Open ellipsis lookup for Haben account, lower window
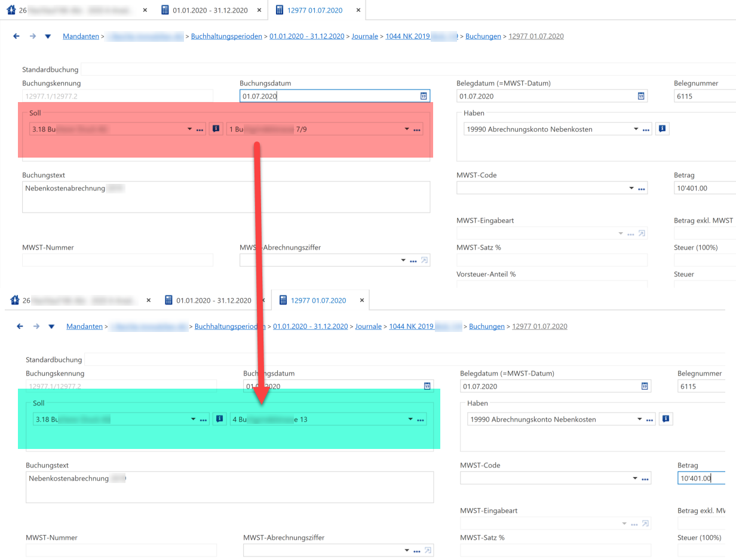Screen dimensions: 736x560 click(x=650, y=420)
